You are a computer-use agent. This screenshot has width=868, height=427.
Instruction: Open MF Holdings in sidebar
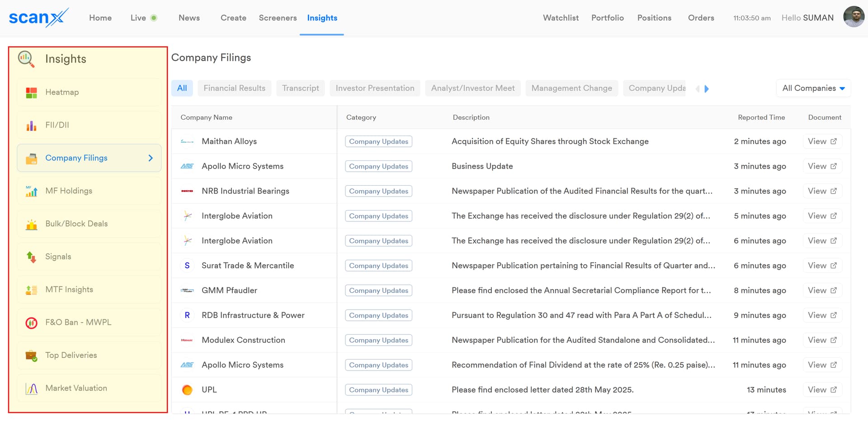[x=89, y=191]
